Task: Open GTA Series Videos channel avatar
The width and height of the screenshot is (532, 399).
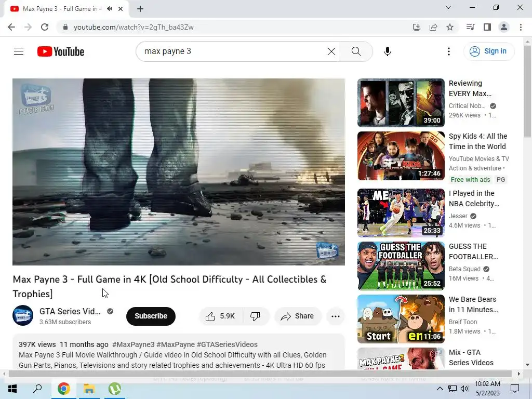Action: pos(23,315)
